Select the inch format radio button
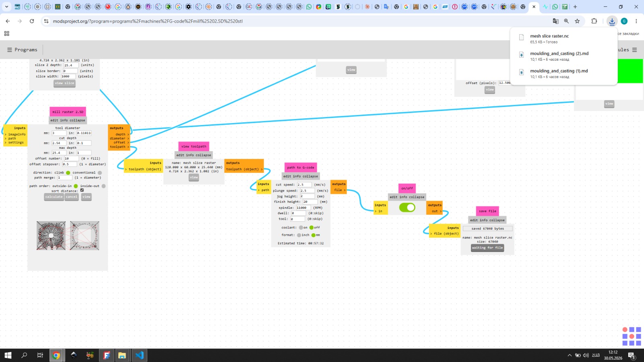The height and width of the screenshot is (362, 644). point(299,235)
